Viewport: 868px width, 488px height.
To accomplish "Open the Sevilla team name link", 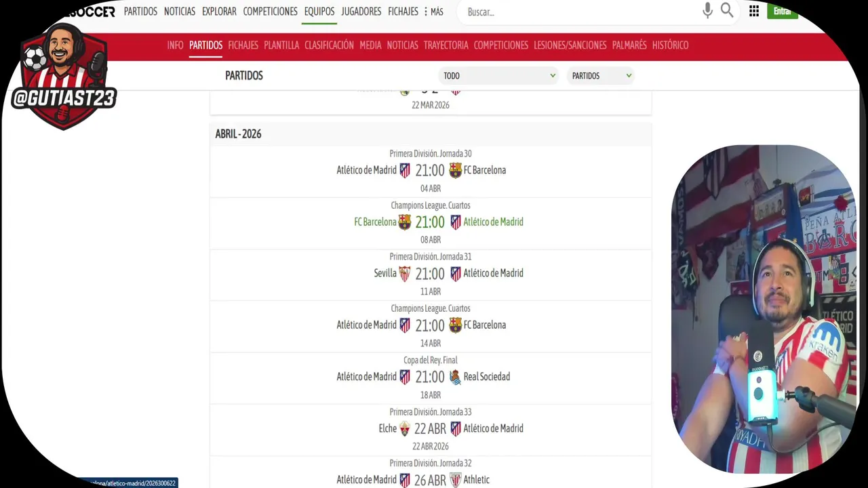I will [x=385, y=274].
